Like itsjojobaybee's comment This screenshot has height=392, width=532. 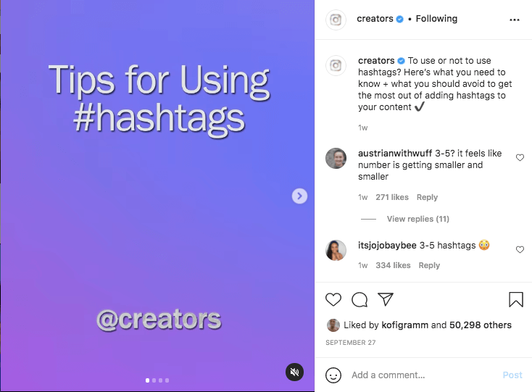point(520,250)
